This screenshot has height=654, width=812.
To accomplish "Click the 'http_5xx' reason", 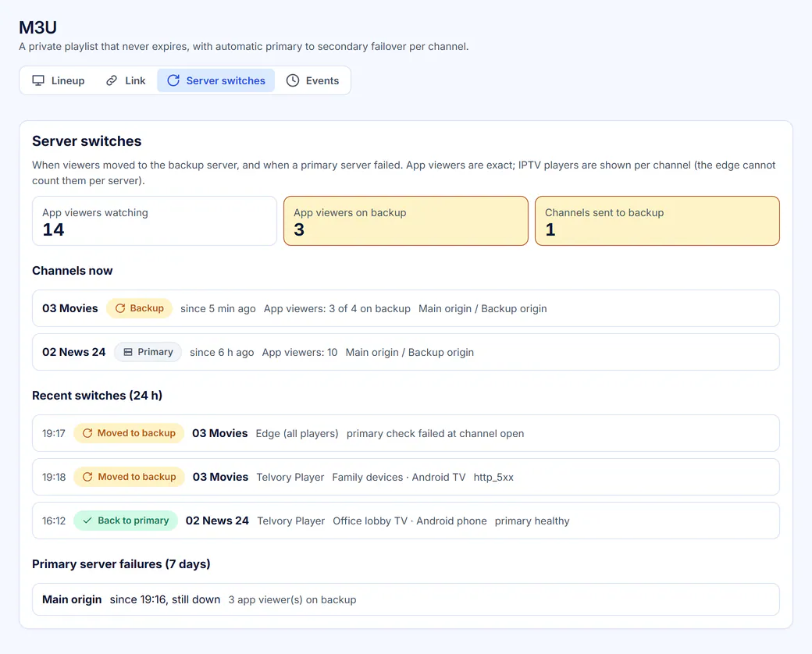I will 493,478.
